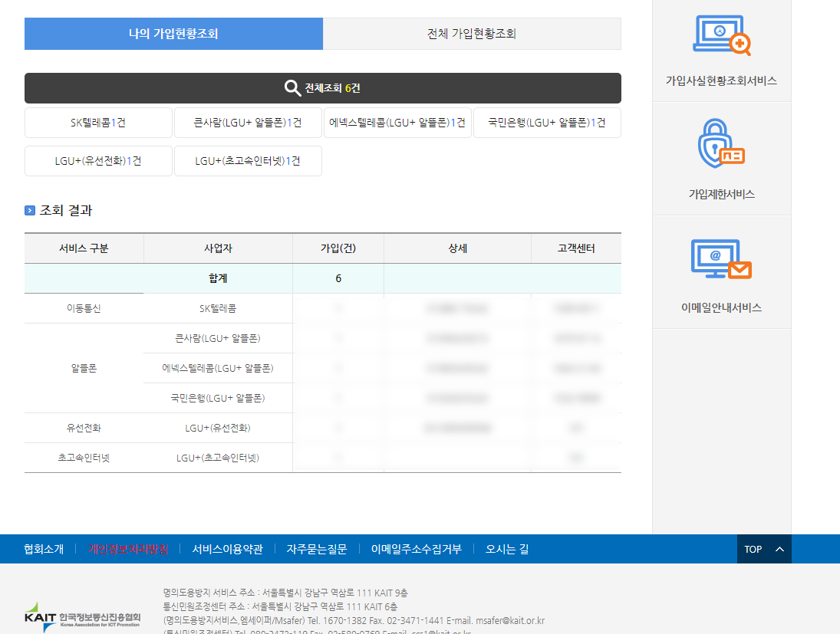Click the 가입(건) column header
This screenshot has height=634, width=840.
338,248
